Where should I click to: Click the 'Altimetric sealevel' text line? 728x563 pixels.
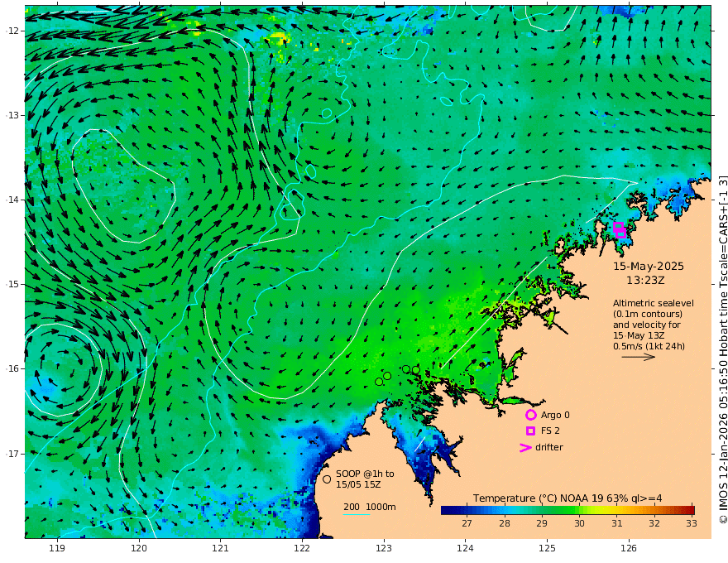(654, 303)
